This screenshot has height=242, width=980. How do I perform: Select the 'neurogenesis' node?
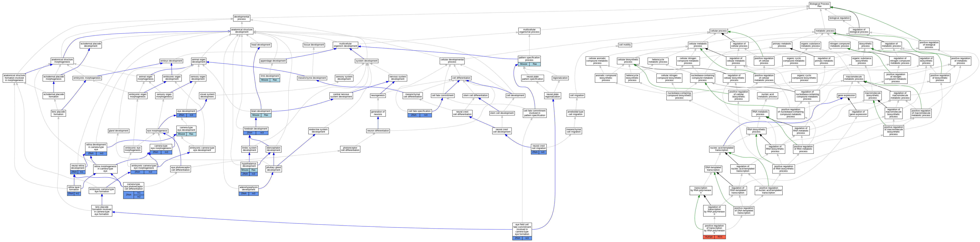(378, 96)
